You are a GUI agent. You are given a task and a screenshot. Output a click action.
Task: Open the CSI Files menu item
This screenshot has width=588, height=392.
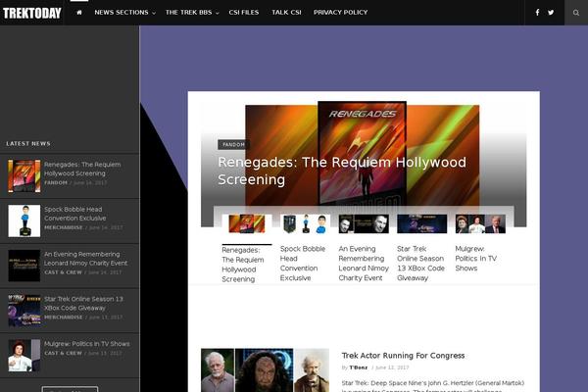pyautogui.click(x=244, y=13)
